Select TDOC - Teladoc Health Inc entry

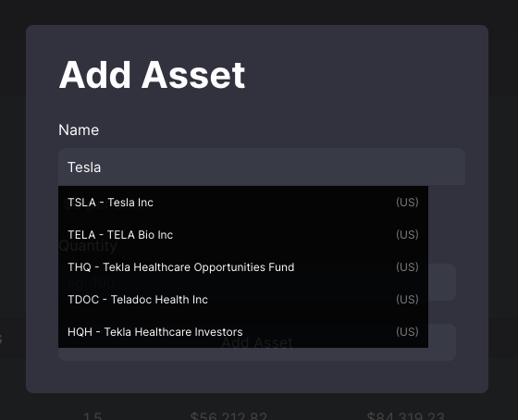(243, 300)
